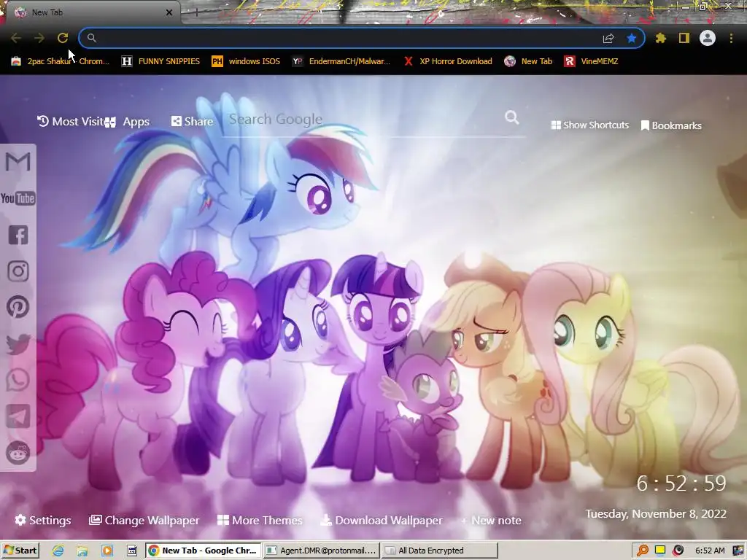Open the New Tab bookmark in bookmarks bar

(x=528, y=61)
